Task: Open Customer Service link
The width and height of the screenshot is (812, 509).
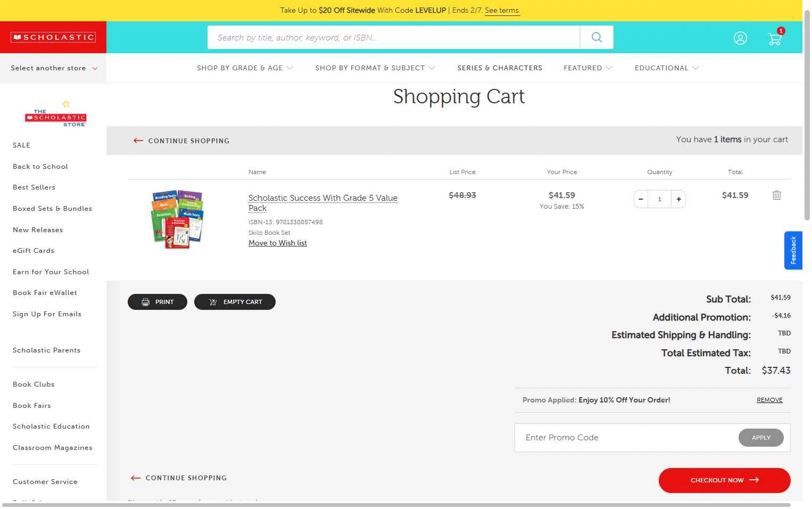Action: tap(45, 482)
